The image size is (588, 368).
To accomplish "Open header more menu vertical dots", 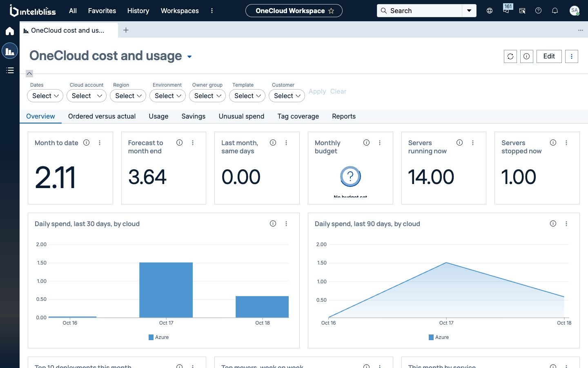I will [x=212, y=11].
